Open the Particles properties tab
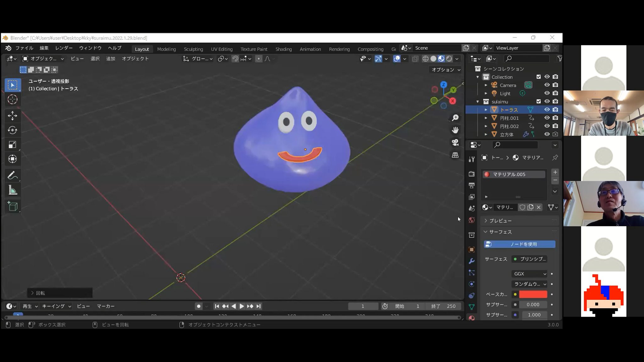Image resolution: width=644 pixels, height=362 pixels. pos(471,272)
